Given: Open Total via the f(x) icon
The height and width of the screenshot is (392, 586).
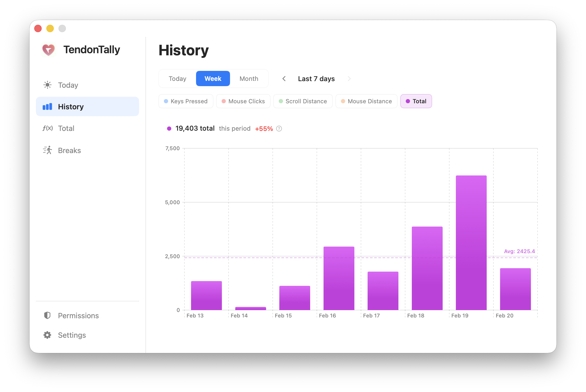Looking at the screenshot, I should tap(47, 128).
